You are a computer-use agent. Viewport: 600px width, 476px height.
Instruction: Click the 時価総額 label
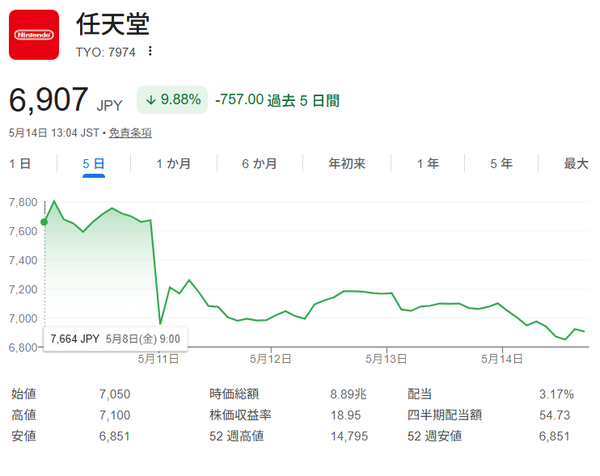pyautogui.click(x=234, y=394)
